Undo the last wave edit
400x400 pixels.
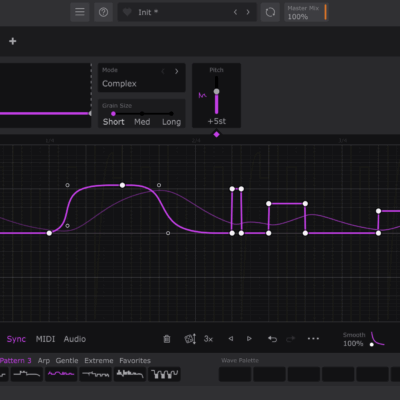point(272,339)
